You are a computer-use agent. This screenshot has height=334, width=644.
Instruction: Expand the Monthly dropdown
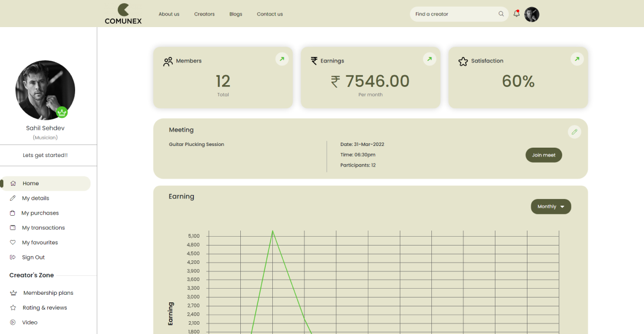coord(551,207)
